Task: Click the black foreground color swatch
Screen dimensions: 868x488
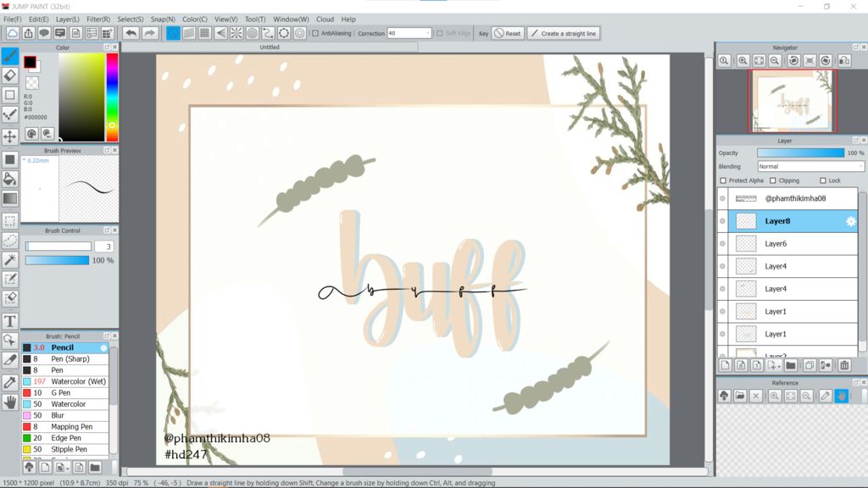Action: pyautogui.click(x=30, y=62)
